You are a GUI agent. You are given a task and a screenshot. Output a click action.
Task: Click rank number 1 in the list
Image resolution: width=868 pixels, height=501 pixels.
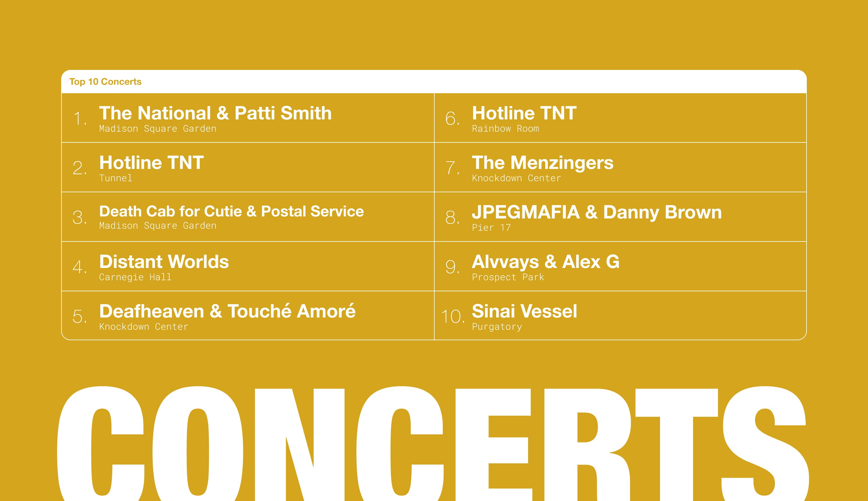(80, 118)
